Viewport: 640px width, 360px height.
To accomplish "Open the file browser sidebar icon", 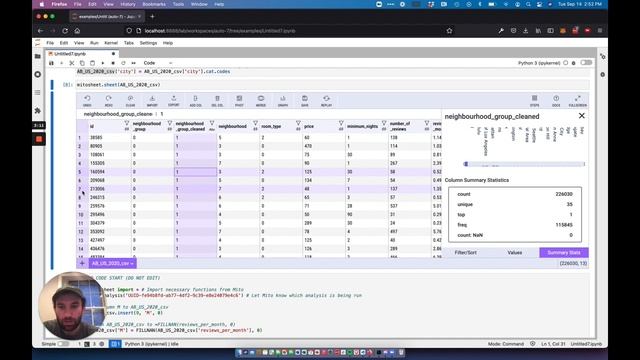I will point(38,56).
